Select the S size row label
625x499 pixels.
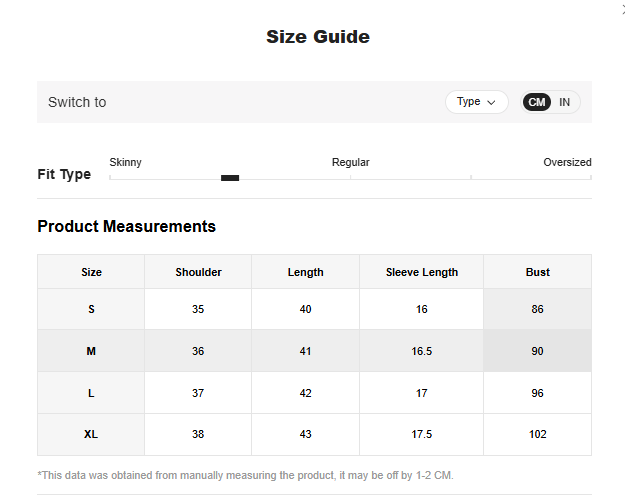coord(91,310)
